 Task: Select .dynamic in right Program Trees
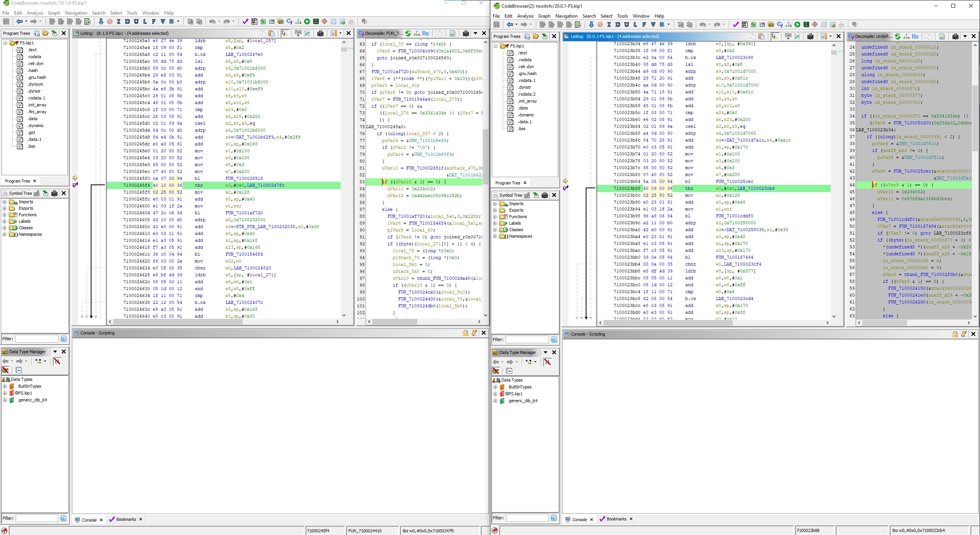coord(526,115)
